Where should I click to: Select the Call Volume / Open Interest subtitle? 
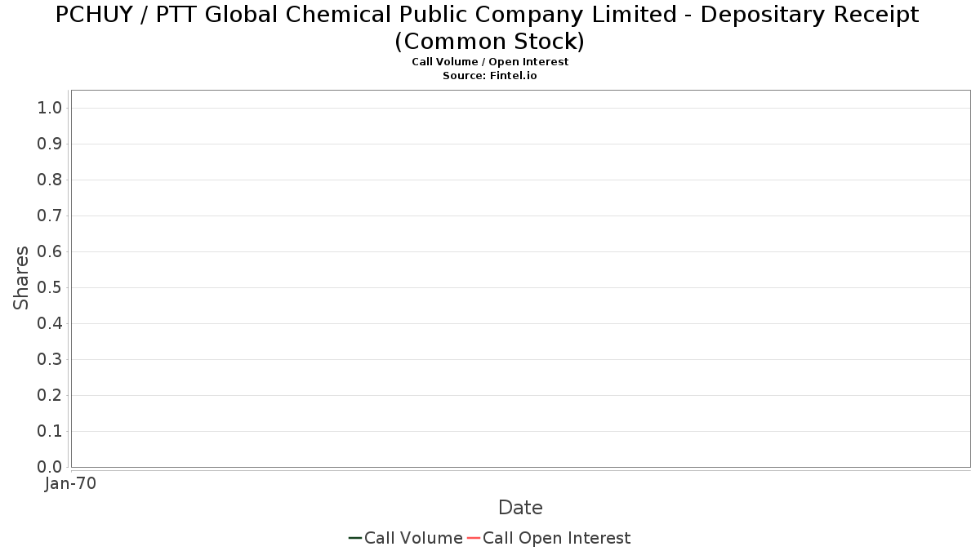490,62
